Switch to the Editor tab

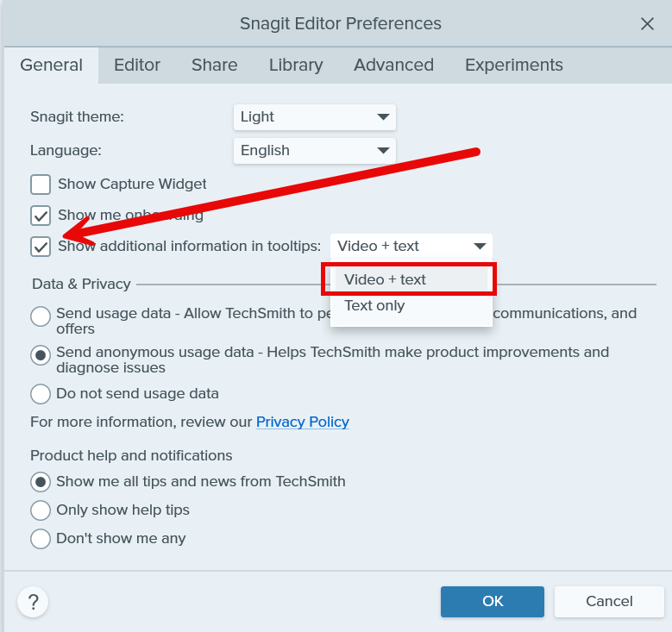[x=137, y=65]
